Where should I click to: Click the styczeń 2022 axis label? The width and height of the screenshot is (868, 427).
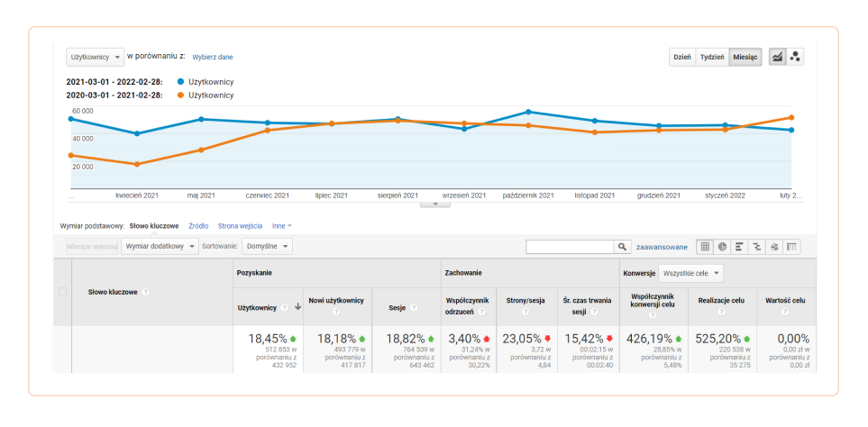pos(725,195)
